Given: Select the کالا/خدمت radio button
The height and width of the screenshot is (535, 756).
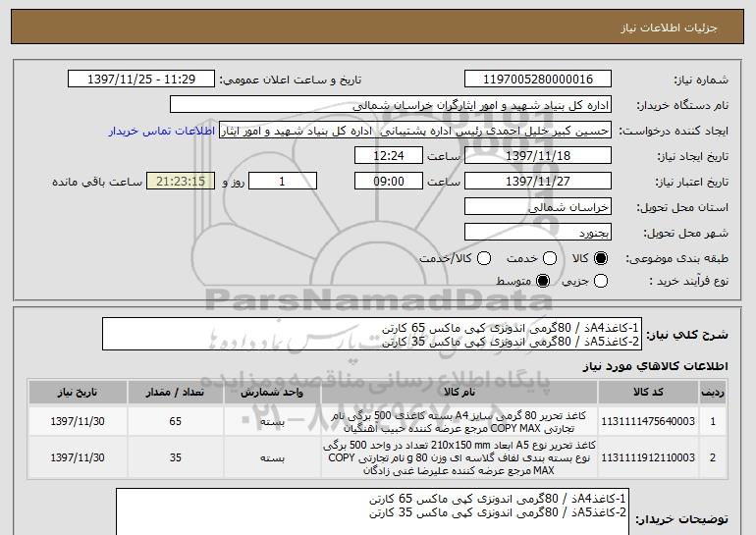Looking at the screenshot, I should [x=484, y=258].
